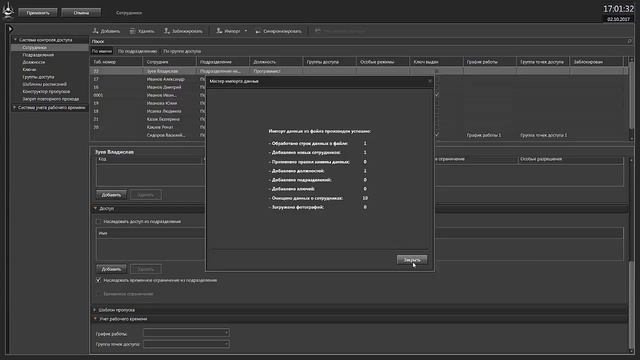Select Группы доступа in the tree
The width and height of the screenshot is (640, 360).
38,77
